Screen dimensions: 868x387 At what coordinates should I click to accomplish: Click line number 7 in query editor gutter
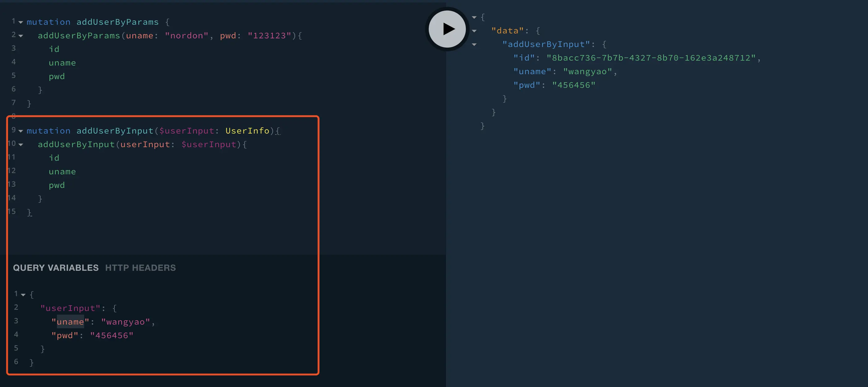tap(14, 102)
